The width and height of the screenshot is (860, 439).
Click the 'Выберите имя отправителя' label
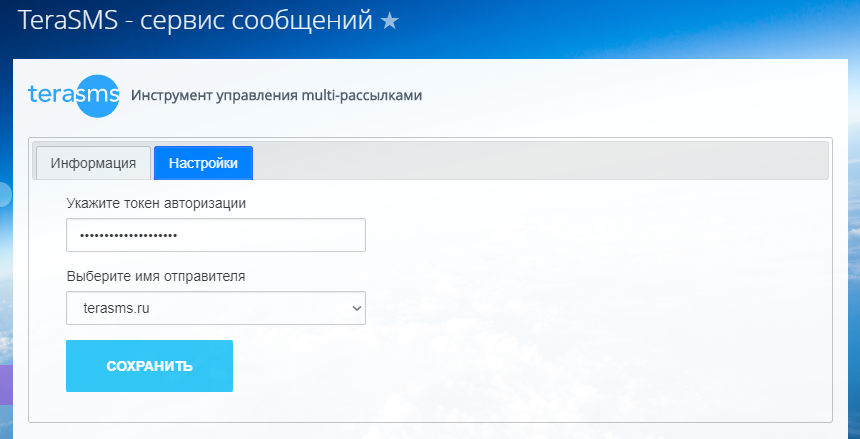click(x=156, y=277)
